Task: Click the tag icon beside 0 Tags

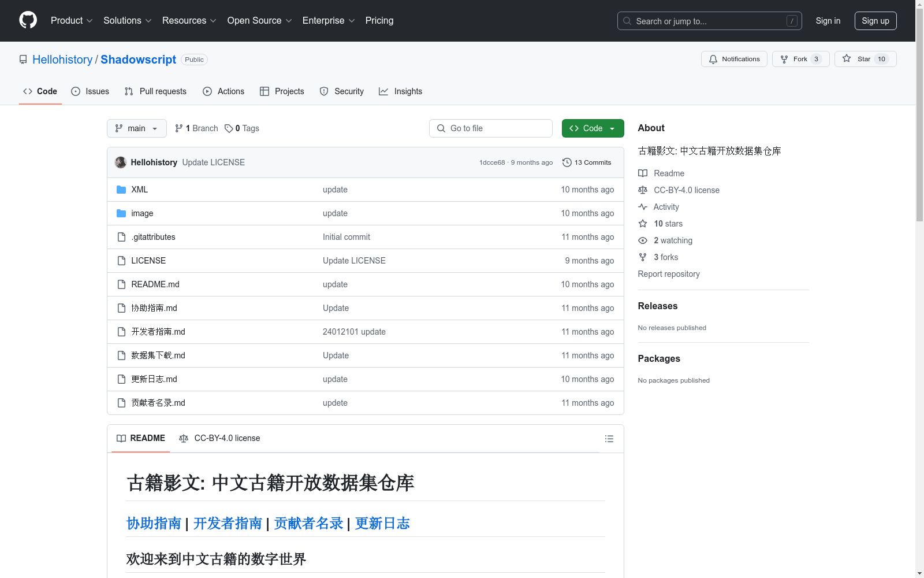Action: click(229, 128)
